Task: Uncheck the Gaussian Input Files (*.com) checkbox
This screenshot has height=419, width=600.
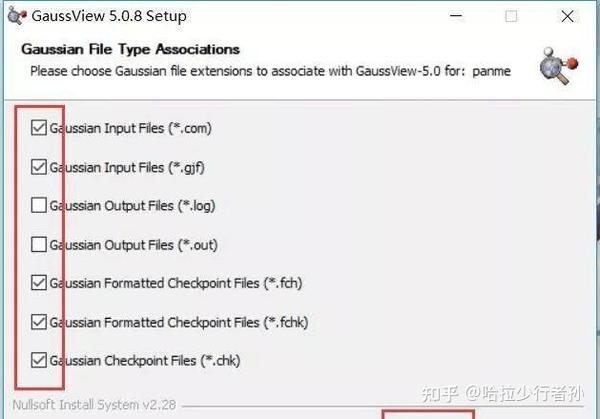Action: pyautogui.click(x=39, y=128)
